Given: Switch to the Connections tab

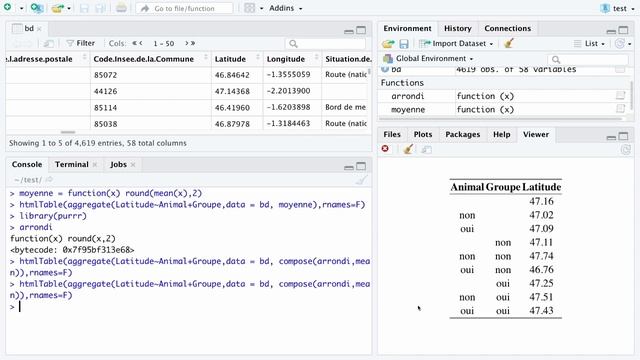Looking at the screenshot, I should coord(507,28).
